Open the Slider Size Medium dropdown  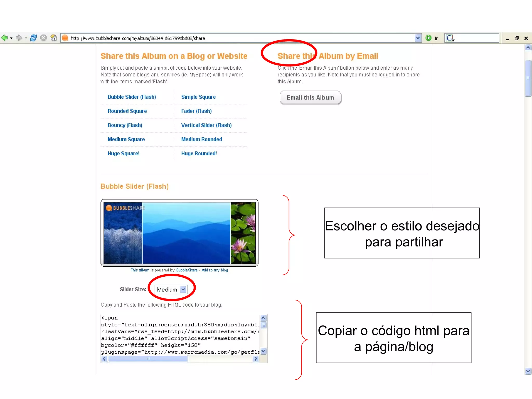[171, 289]
